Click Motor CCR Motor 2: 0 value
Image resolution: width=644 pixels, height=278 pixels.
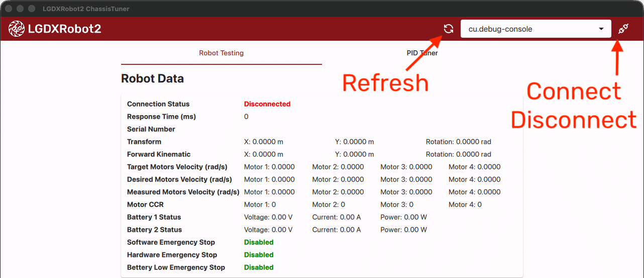pyautogui.click(x=329, y=205)
